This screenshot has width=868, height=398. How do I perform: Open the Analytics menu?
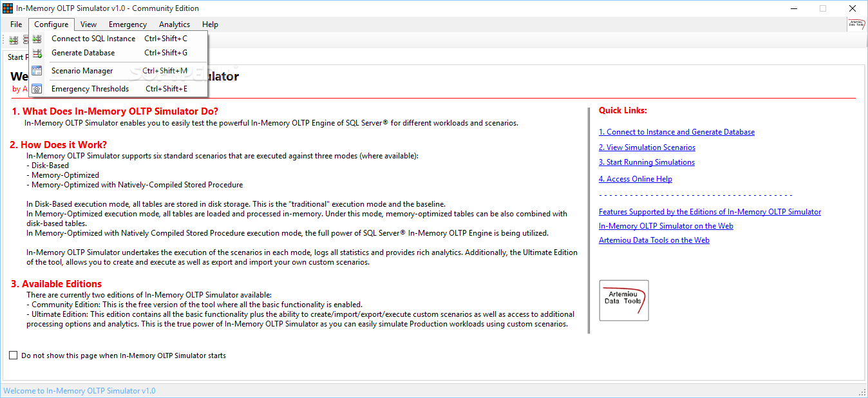175,24
